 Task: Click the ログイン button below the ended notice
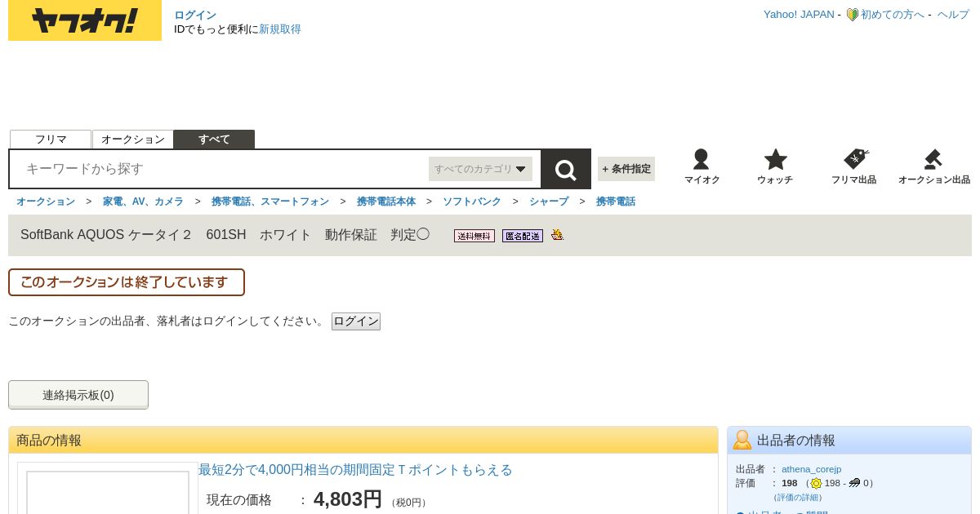356,321
